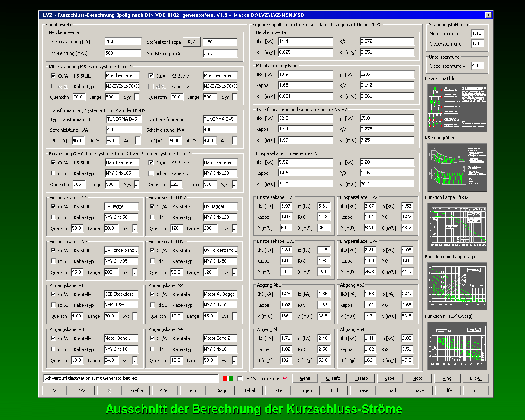525x420 pixels.
Task: Click the R/X button beside Stoßfaktor kappa
Action: click(x=192, y=42)
